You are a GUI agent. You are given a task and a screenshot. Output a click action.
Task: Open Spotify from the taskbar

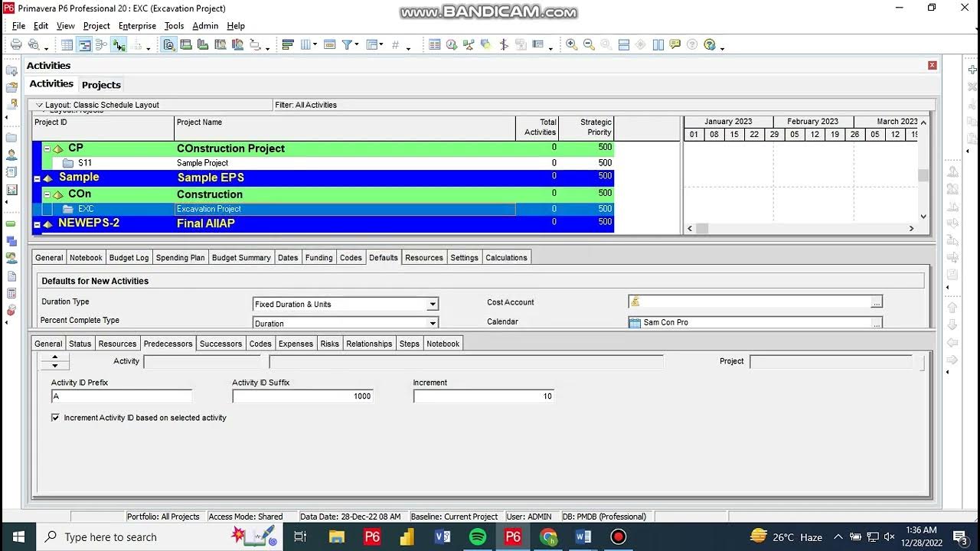pos(478,536)
